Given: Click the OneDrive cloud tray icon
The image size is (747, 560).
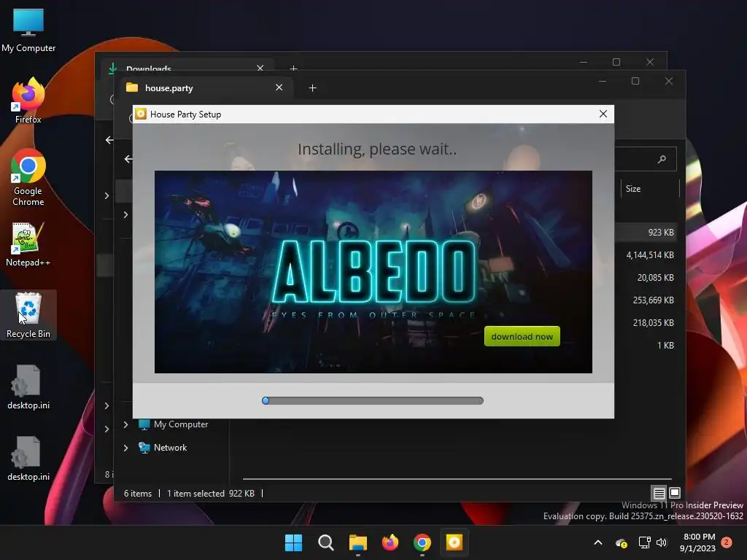Looking at the screenshot, I should click(622, 542).
